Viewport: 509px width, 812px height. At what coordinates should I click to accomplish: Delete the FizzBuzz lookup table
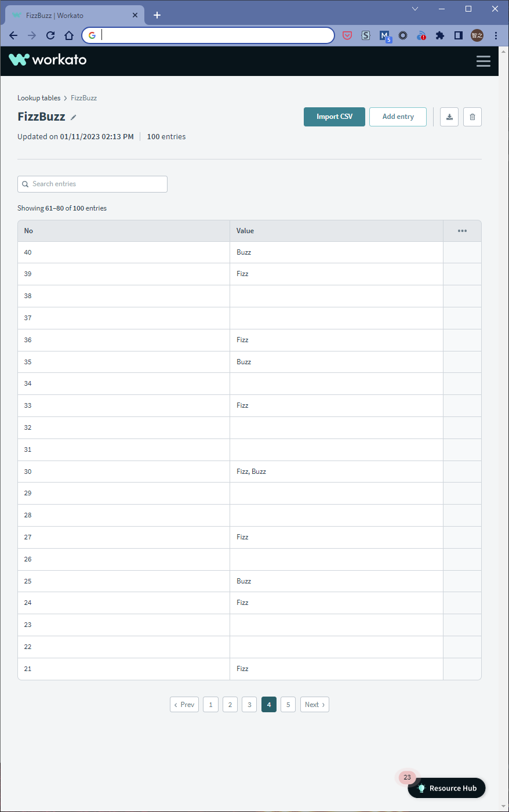tap(472, 117)
